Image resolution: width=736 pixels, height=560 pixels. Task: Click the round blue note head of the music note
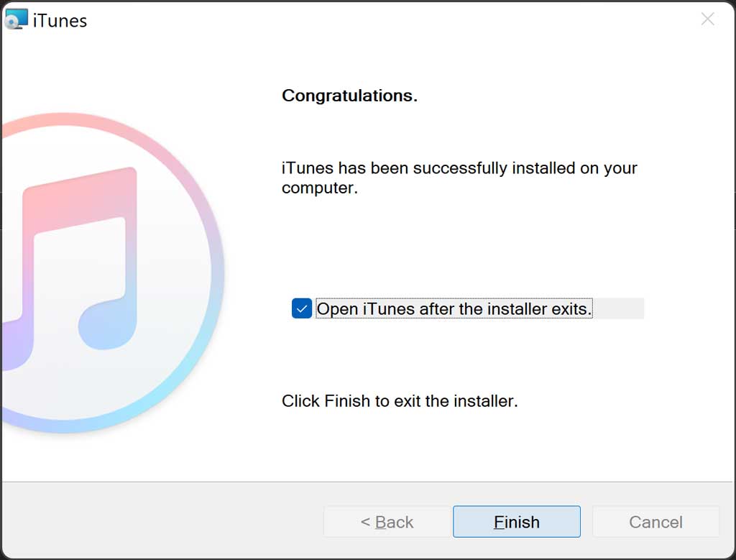coord(106,323)
